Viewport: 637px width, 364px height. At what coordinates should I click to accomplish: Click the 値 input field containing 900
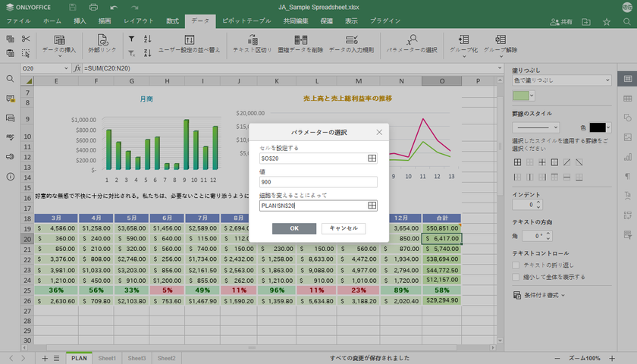tap(318, 182)
